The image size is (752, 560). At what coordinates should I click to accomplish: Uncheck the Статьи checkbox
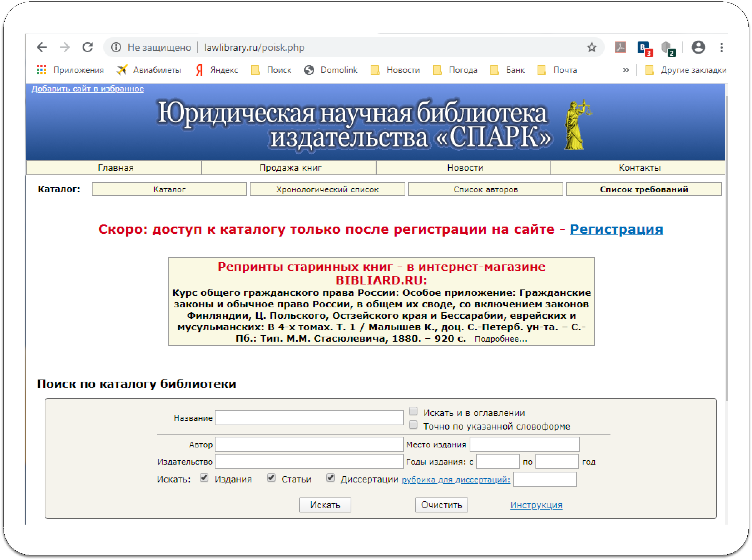point(271,478)
